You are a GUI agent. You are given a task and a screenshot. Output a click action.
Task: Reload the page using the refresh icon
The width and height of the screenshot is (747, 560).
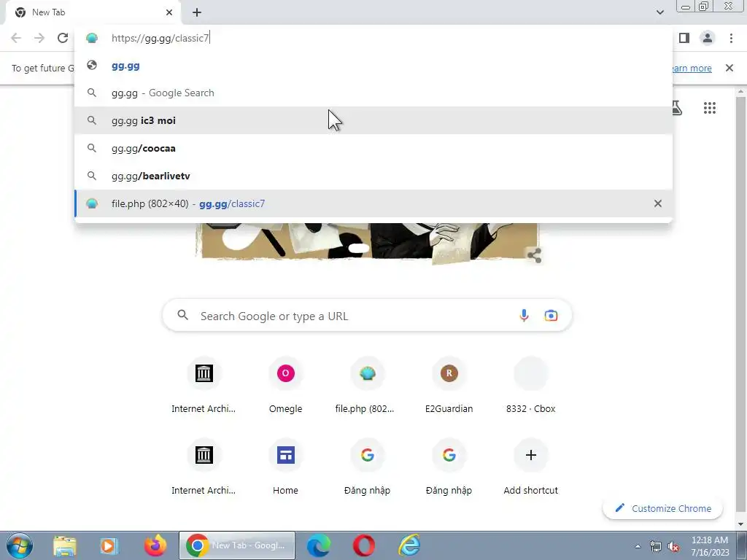(x=63, y=38)
